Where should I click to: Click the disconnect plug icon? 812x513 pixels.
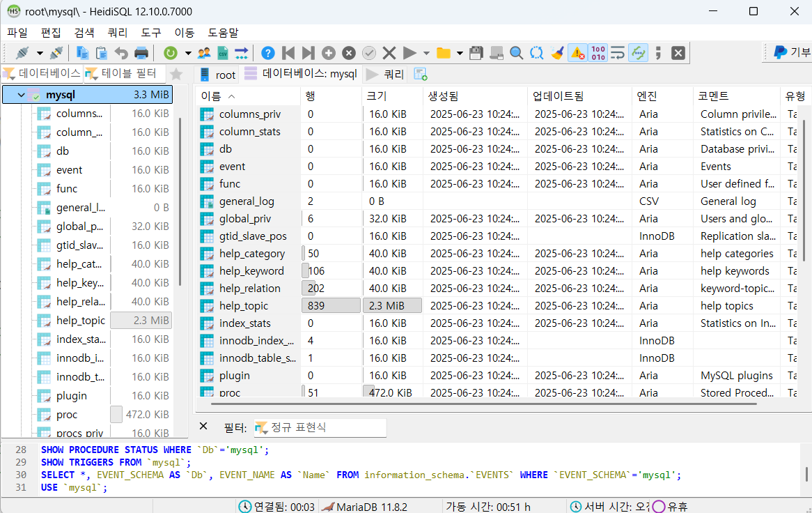[56, 53]
